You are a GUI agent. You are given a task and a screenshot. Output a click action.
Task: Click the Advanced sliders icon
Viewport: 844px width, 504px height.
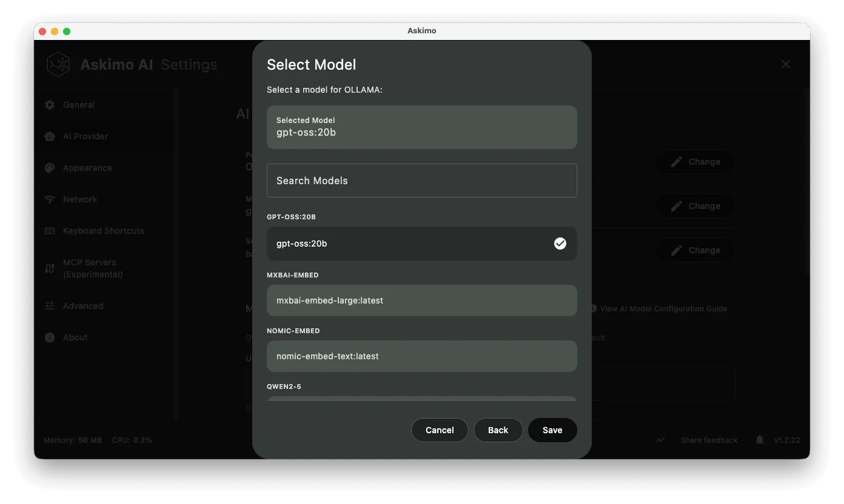pos(50,306)
